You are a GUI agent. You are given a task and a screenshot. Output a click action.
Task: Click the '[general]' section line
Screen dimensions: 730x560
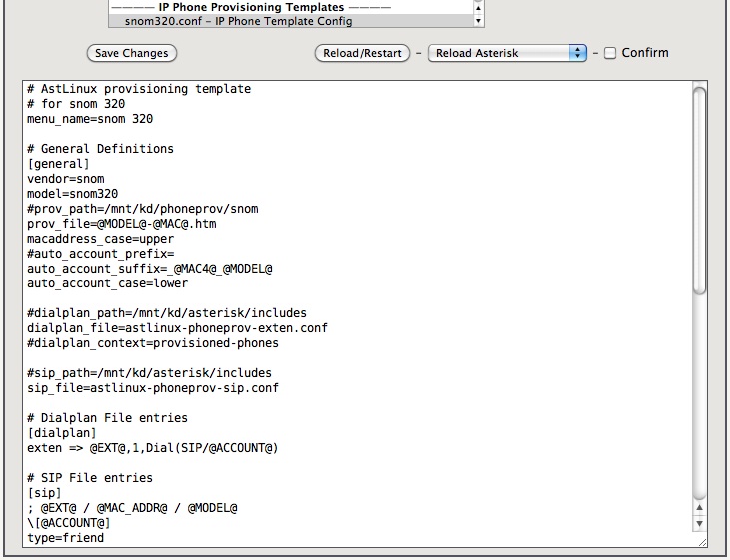pyautogui.click(x=58, y=164)
